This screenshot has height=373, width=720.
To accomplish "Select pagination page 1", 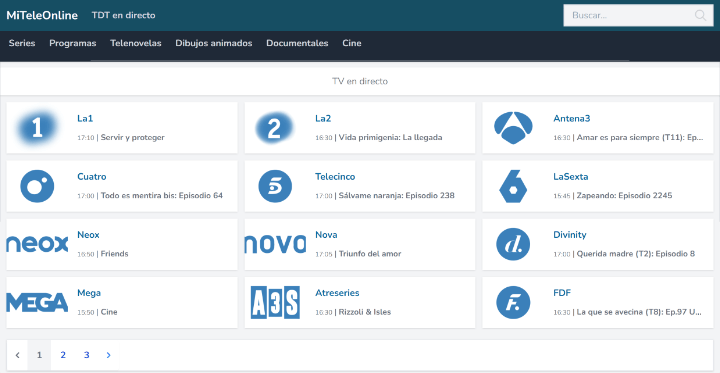I will [39, 355].
